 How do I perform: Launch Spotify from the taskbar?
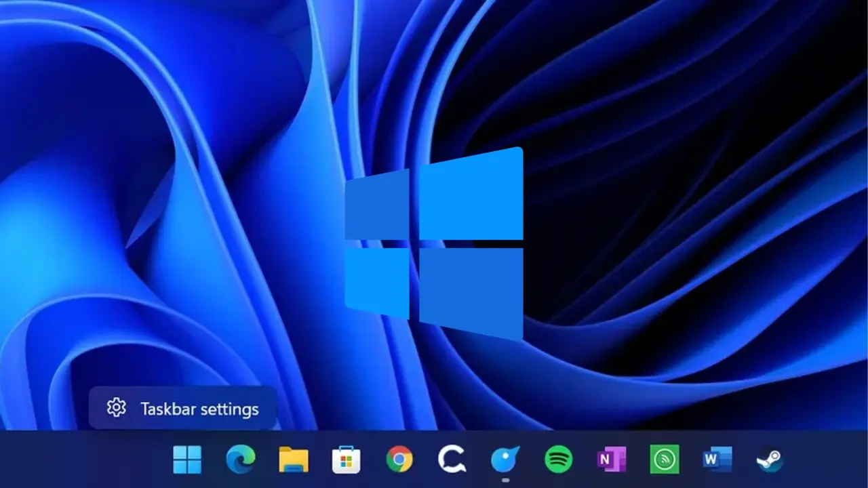pos(558,460)
